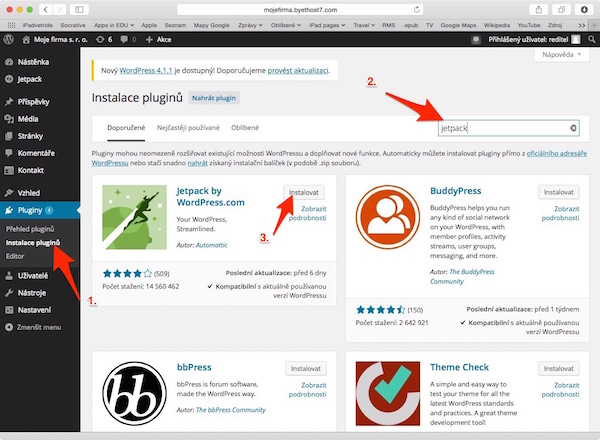Click the BuddyPress logo thumbnail
600x440 pixels.
pyautogui.click(x=388, y=217)
